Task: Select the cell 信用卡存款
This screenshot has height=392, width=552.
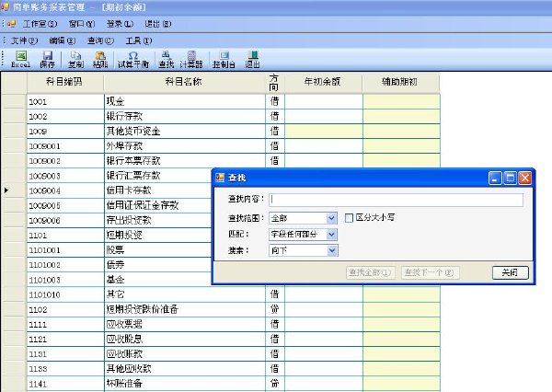Action: coord(157,190)
